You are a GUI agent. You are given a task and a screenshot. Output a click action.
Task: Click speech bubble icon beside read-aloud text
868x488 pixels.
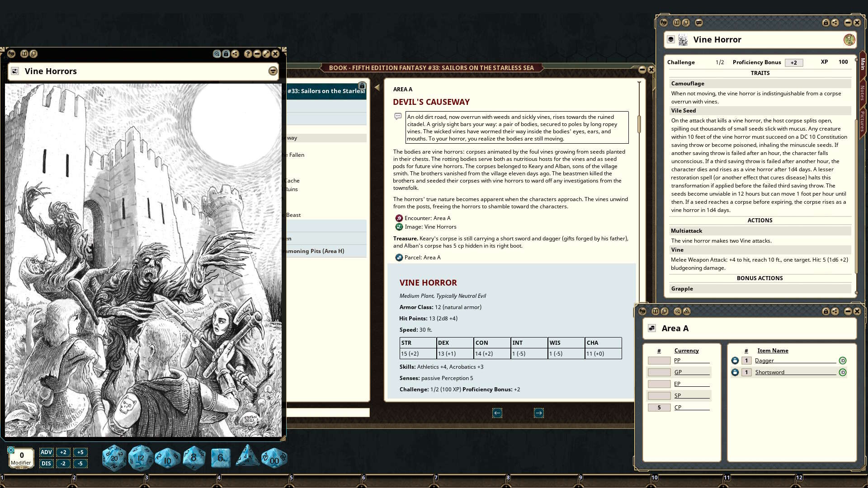coord(398,117)
